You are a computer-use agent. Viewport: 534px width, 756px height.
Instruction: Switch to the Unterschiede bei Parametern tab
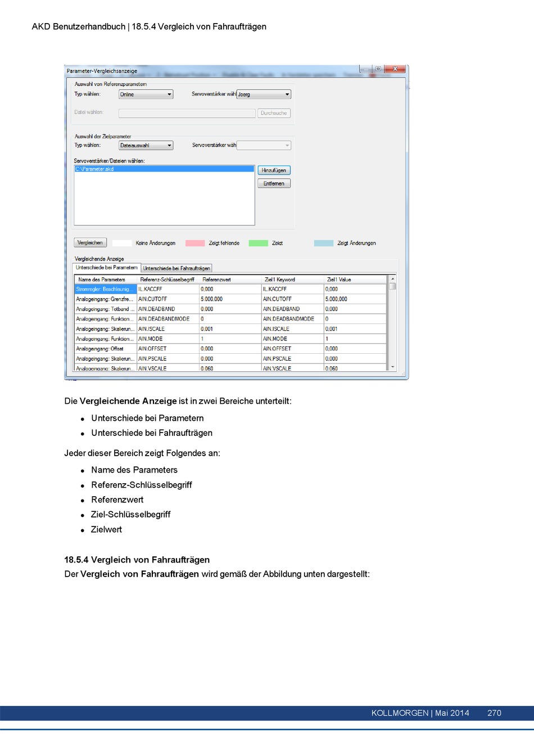pos(107,268)
